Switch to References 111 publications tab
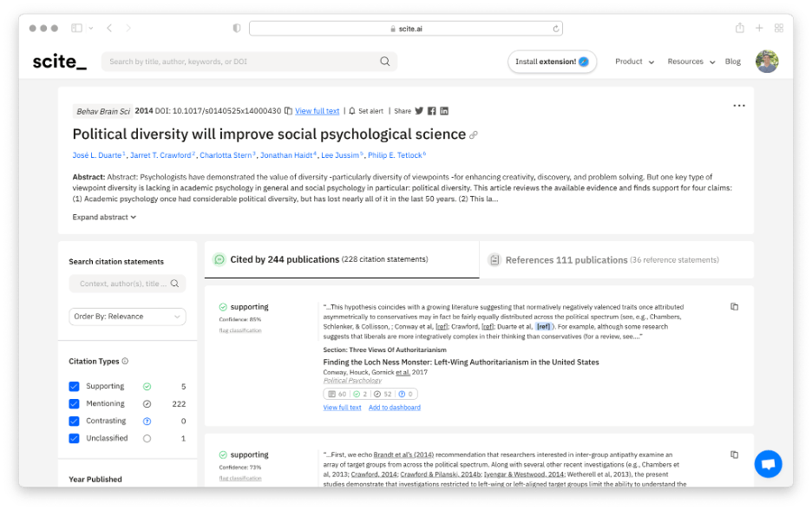Image resolution: width=812 pixels, height=510 pixels. pyautogui.click(x=616, y=260)
